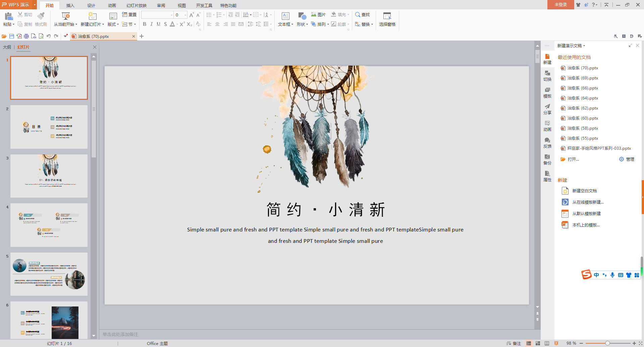The image size is (644, 347).
Task: Open recent file 治愈系 (69).pptx
Action: [x=582, y=78]
